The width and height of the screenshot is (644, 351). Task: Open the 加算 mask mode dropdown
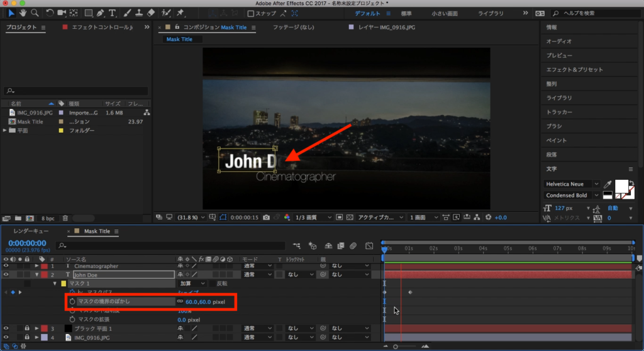tap(193, 284)
